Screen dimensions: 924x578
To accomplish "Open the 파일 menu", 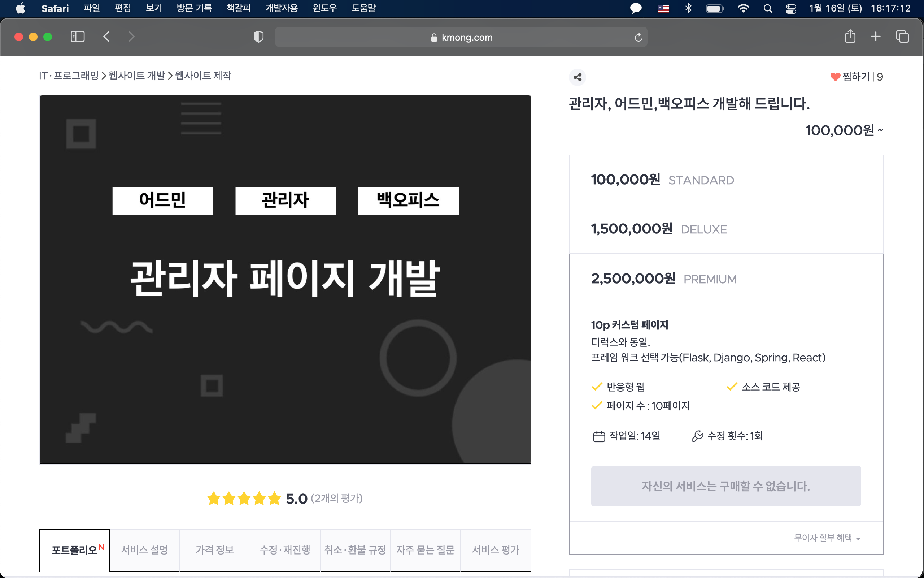I will click(x=92, y=8).
